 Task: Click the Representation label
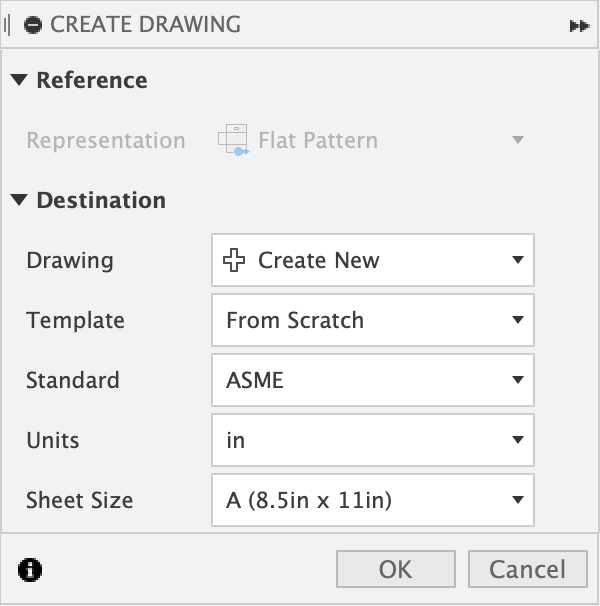(106, 141)
